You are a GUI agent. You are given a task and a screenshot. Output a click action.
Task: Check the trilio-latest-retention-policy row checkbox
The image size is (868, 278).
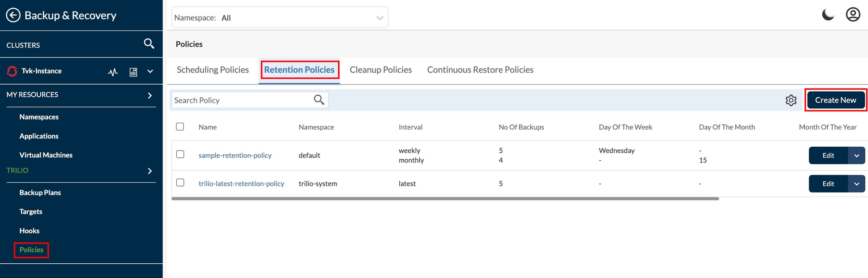pos(180,183)
